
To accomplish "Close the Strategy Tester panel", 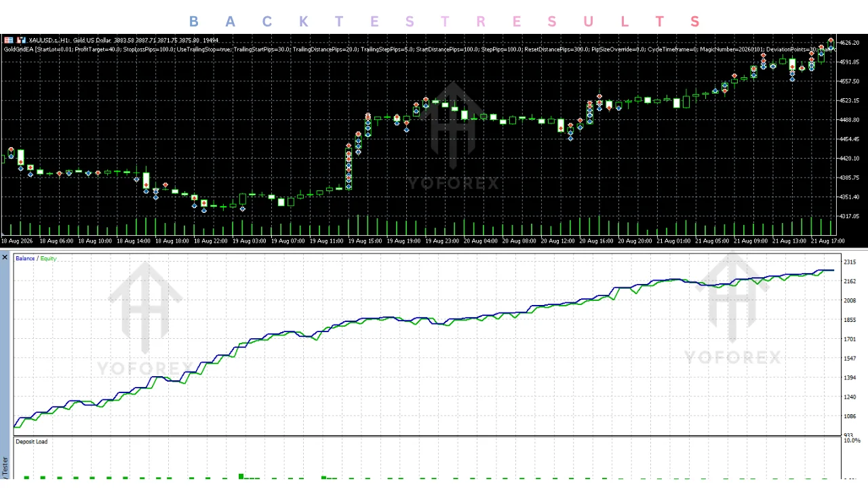I will click(5, 258).
